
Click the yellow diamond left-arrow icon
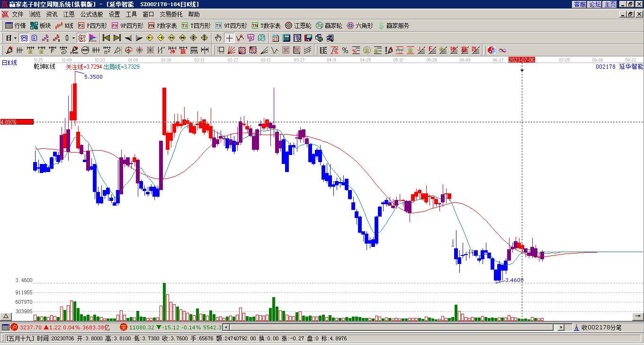click(x=150, y=38)
